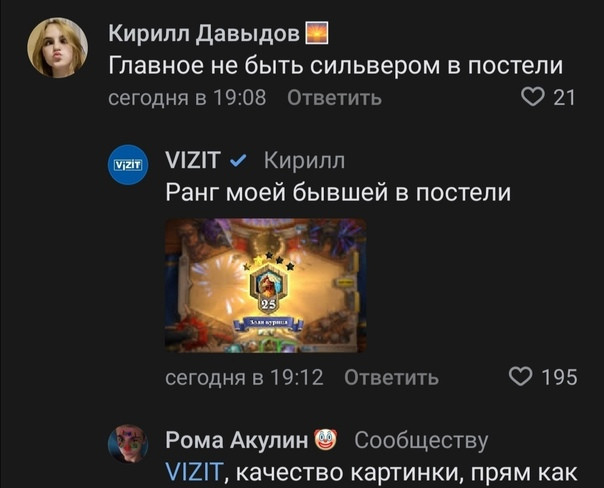Open the Hearthstone rank image attachment
Viewport: 604px width, 488px height.
[x=265, y=285]
